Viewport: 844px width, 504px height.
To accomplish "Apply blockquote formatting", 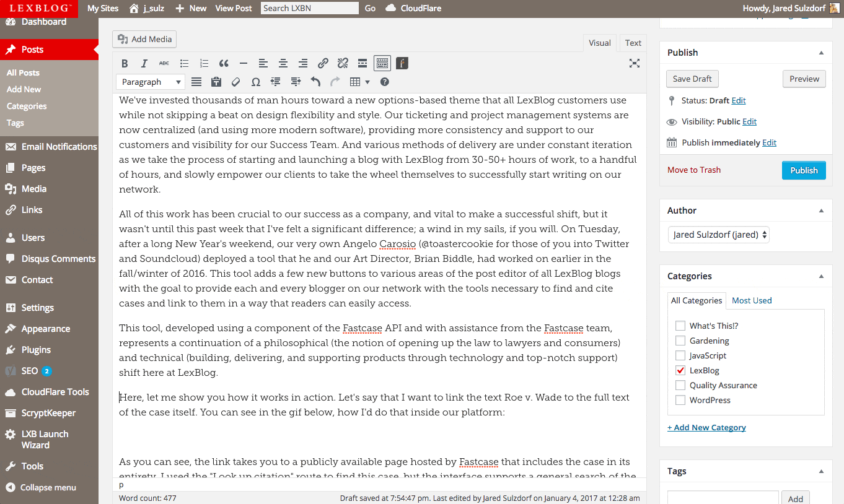I will [x=224, y=63].
